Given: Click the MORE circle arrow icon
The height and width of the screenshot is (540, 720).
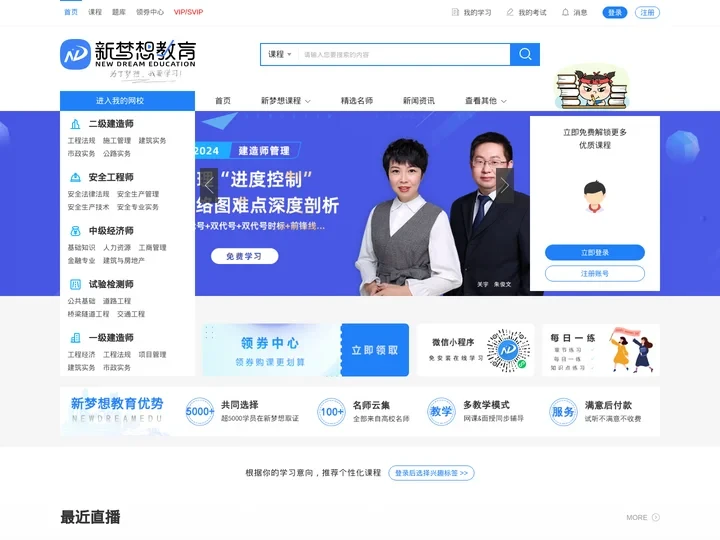Looking at the screenshot, I should tap(656, 518).
